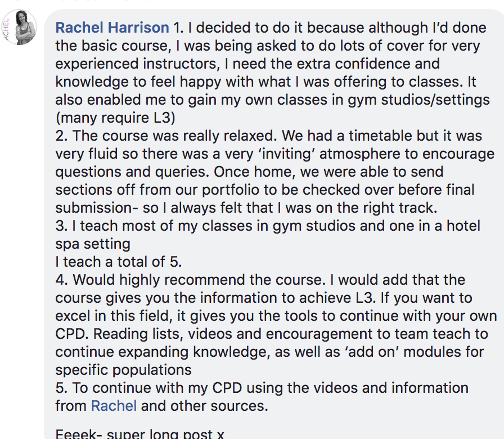
Task: Click the '(many require L3)' text
Action: coord(115,118)
